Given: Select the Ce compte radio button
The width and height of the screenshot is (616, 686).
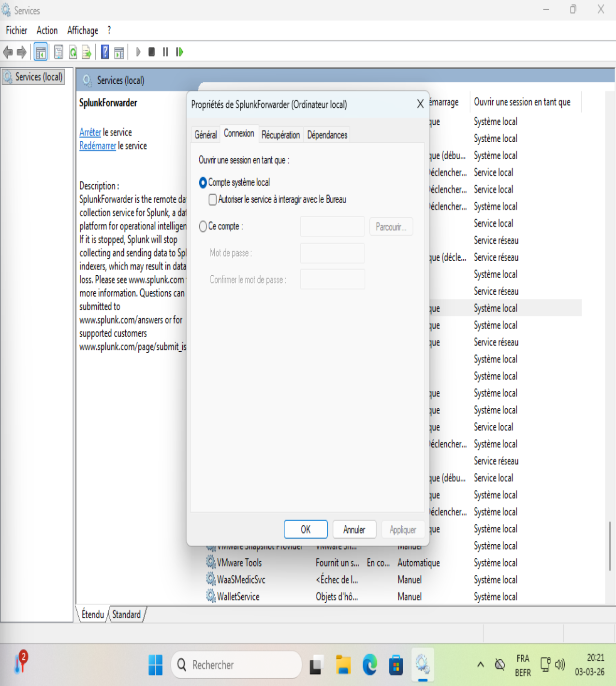Looking at the screenshot, I should tap(203, 226).
